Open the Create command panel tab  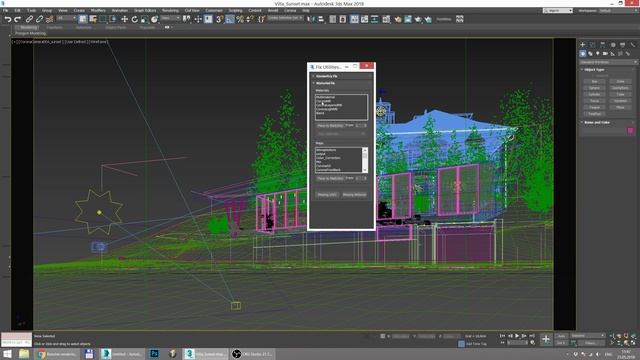click(583, 44)
